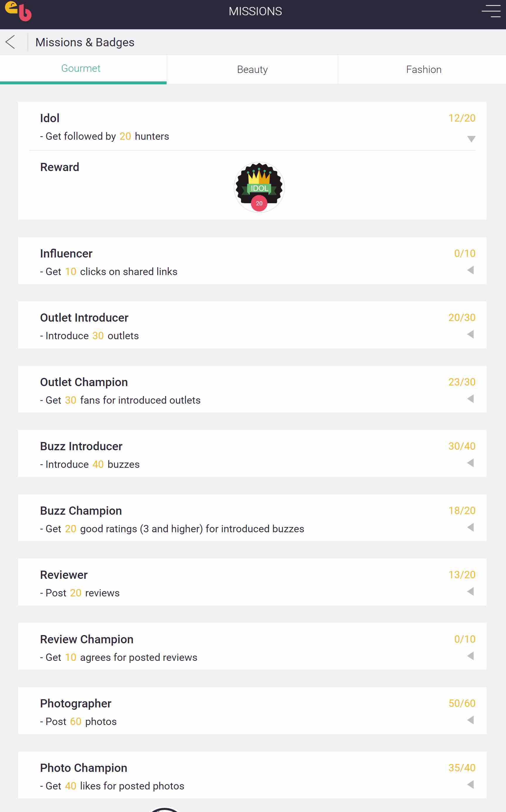This screenshot has width=506, height=812.
Task: Click the Photographer 50/60 progress count
Action: pyautogui.click(x=461, y=703)
